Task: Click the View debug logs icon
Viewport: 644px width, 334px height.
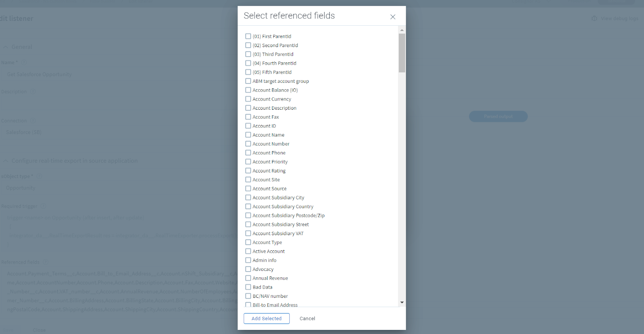Action: click(x=594, y=18)
